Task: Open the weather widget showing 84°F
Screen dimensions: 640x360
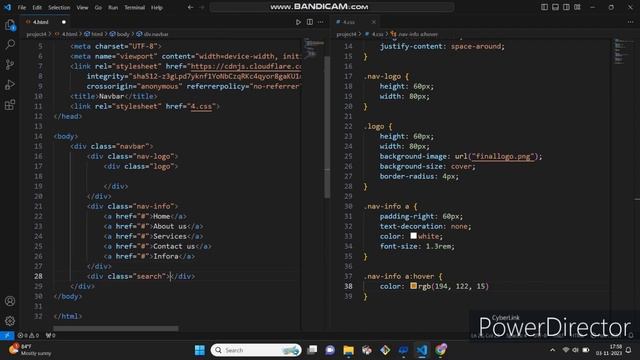Action: [x=30, y=350]
